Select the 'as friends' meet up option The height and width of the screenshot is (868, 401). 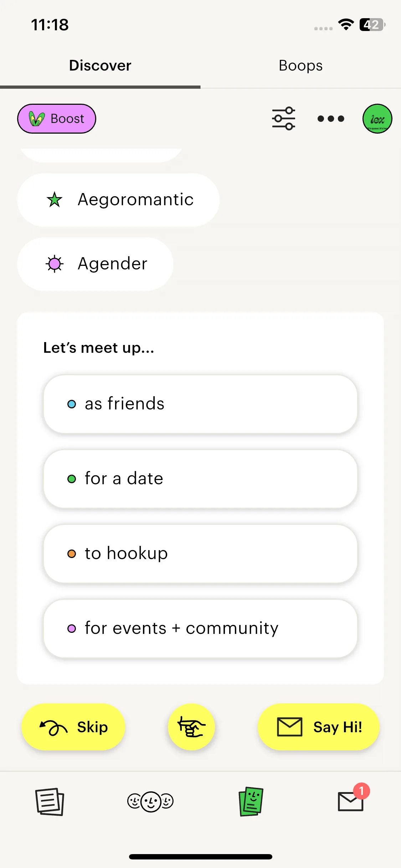(x=200, y=404)
